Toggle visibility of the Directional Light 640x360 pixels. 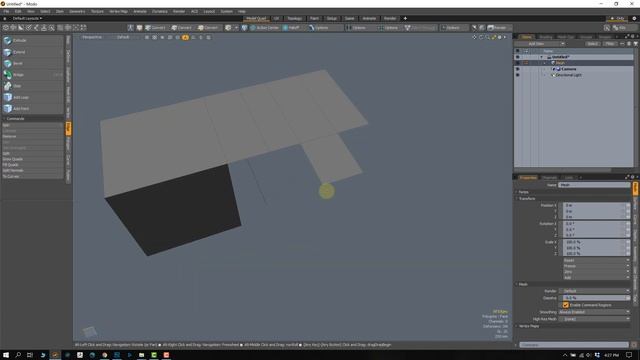(x=518, y=75)
